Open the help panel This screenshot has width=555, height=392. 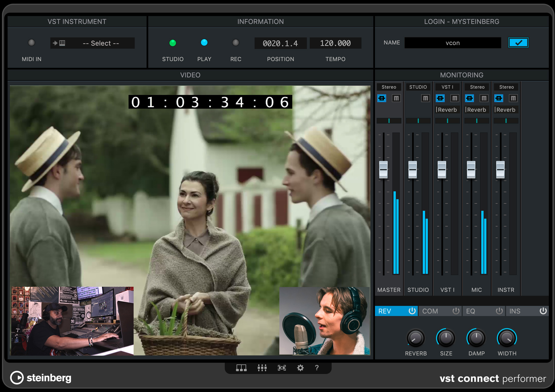pos(317,368)
